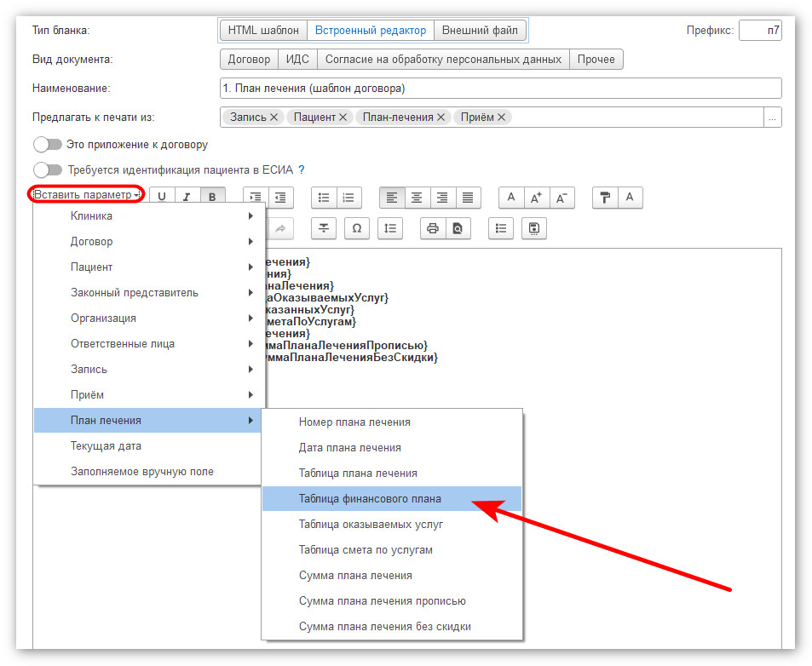Click the Наименование text field
This screenshot has width=812, height=666.
pos(500,89)
